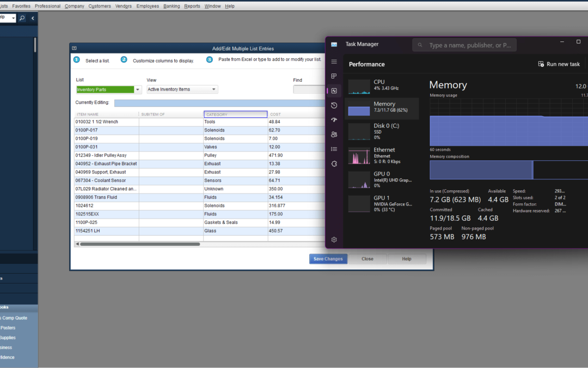588x368 pixels.
Task: Open QuickBooks search type dropdown arrow
Action: 14,17
